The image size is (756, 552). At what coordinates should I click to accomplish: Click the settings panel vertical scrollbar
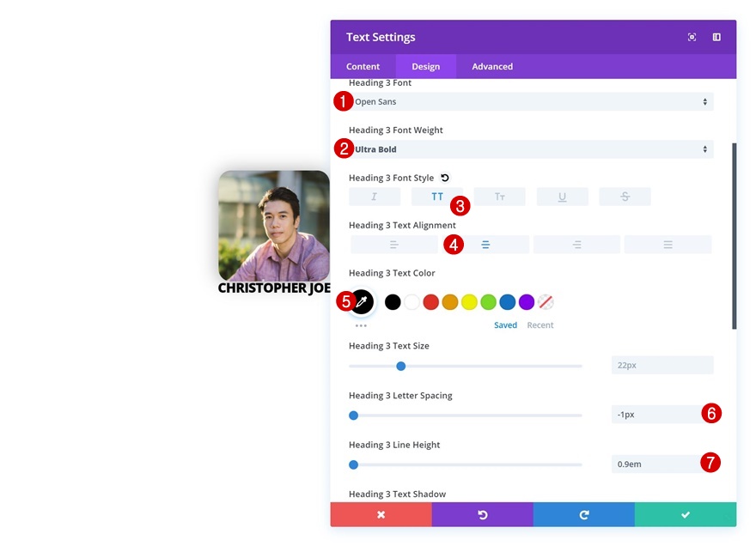coord(735,236)
